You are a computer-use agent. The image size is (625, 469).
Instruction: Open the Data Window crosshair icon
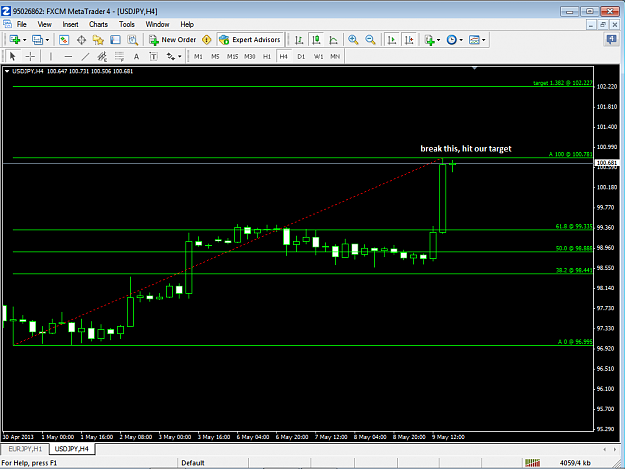pos(81,40)
